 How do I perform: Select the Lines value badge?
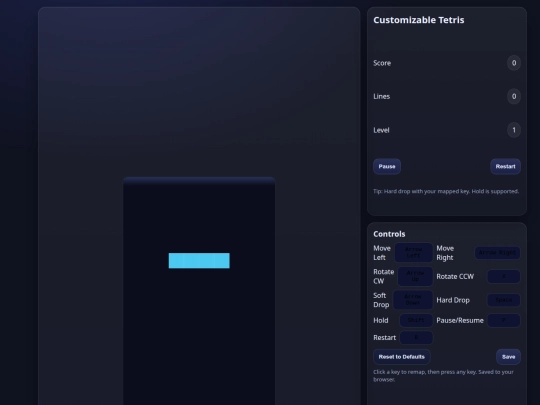(x=513, y=96)
